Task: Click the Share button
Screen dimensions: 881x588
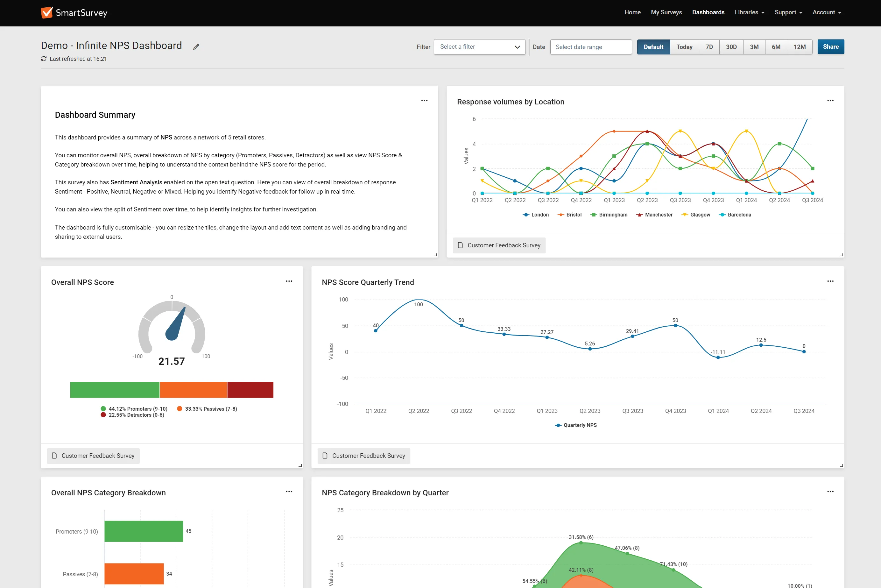Action: pyautogui.click(x=830, y=47)
